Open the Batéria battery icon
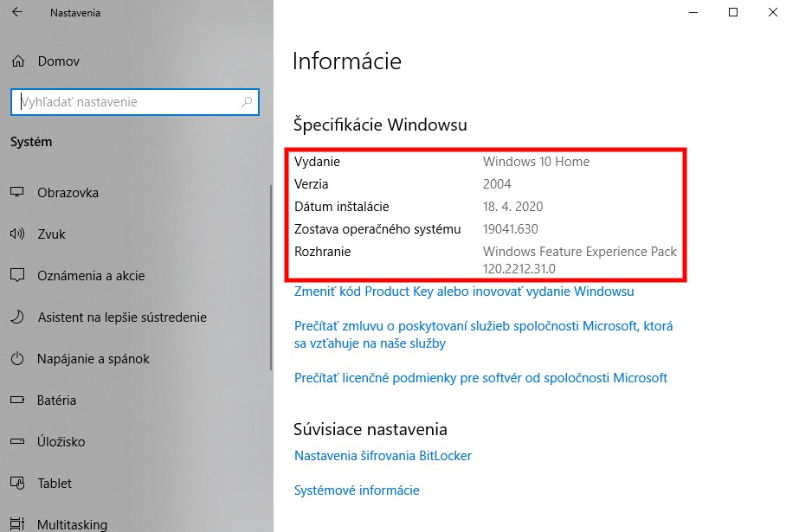 pos(17,401)
